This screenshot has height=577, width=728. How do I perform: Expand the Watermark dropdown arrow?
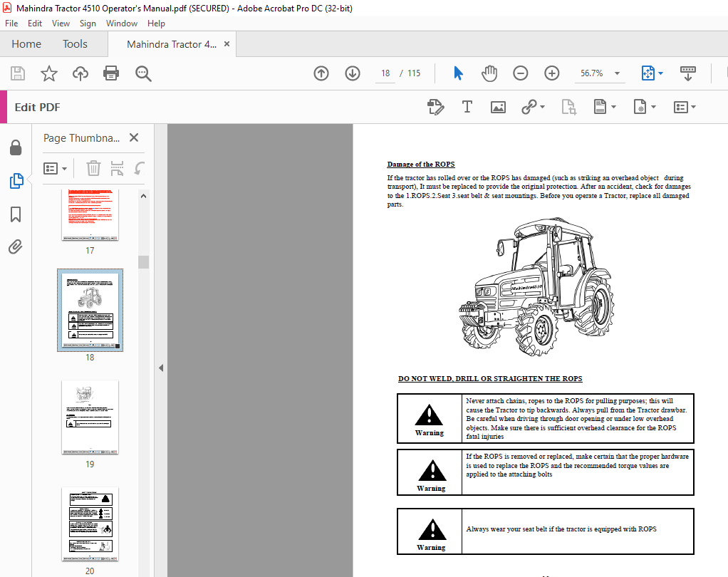pyautogui.click(x=653, y=108)
